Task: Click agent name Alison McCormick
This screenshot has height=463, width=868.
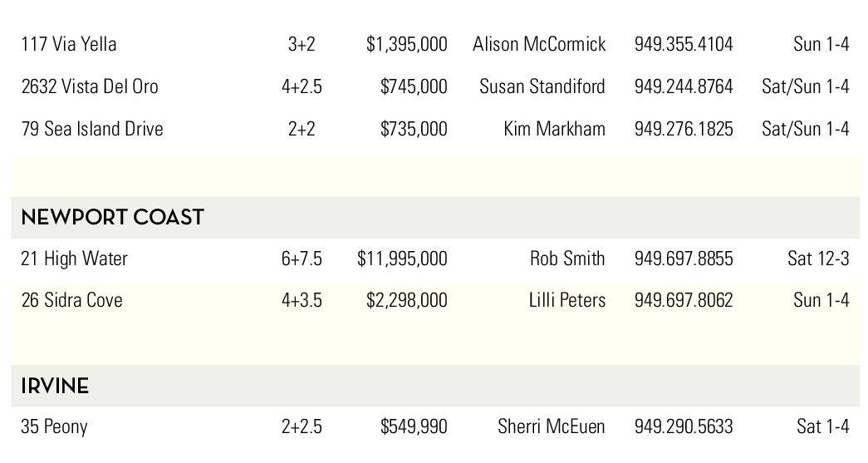Action: (x=539, y=44)
